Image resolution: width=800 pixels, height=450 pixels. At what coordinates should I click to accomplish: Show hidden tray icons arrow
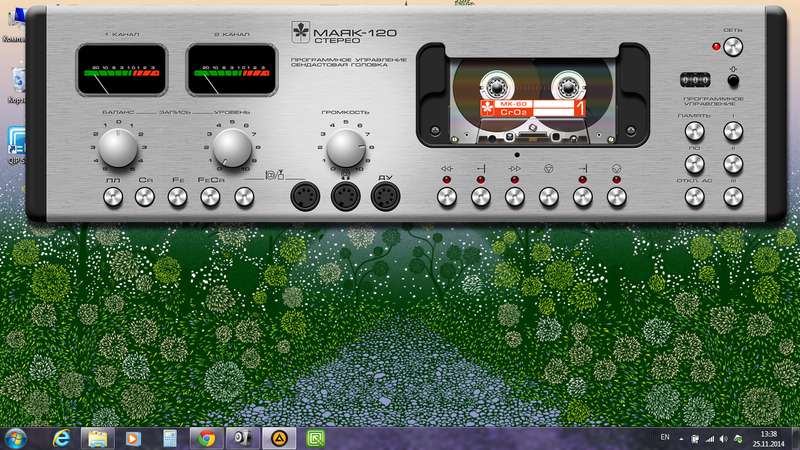[681, 439]
